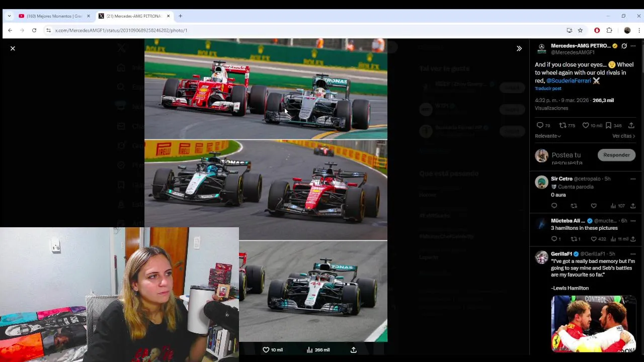Screen dimensions: 644x362
Task: Reply to Sir Cetro's comment
Action: [x=554, y=206]
